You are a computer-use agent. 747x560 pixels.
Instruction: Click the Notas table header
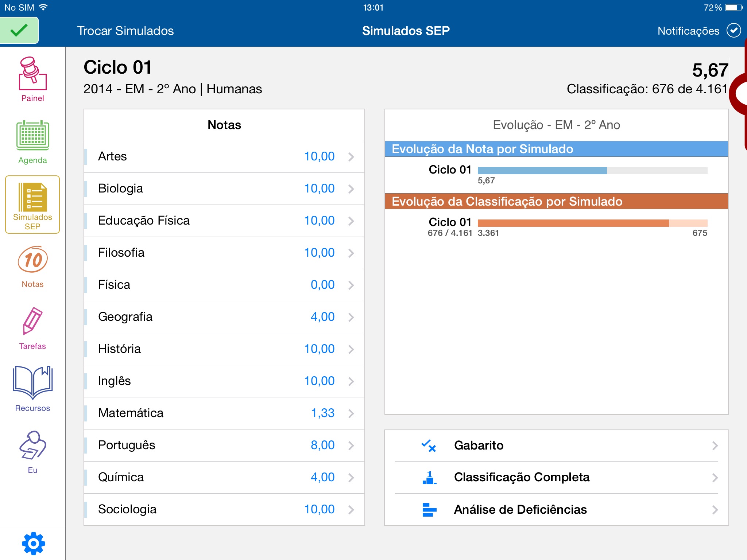click(224, 125)
